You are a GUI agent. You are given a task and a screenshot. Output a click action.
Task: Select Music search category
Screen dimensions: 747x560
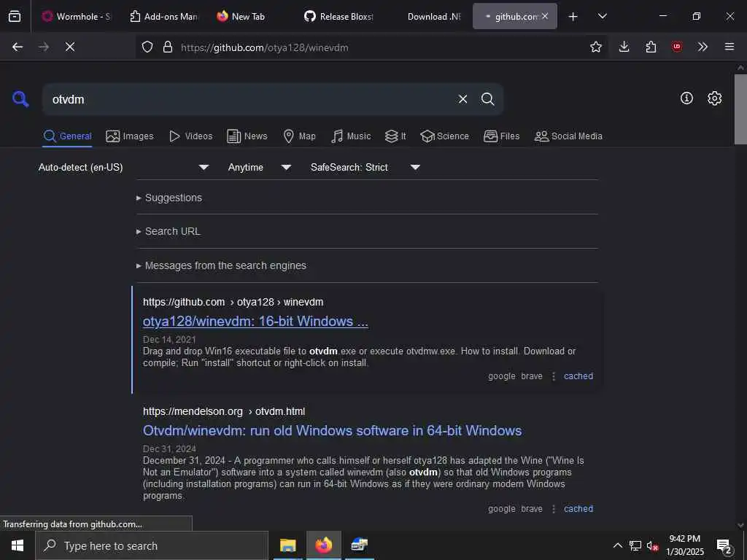click(x=351, y=136)
